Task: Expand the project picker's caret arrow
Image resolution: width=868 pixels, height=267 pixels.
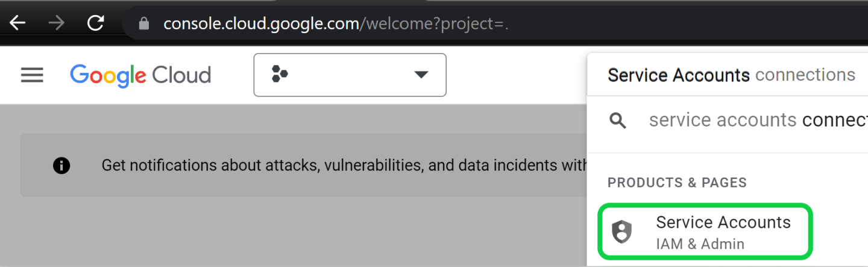Action: tap(421, 75)
